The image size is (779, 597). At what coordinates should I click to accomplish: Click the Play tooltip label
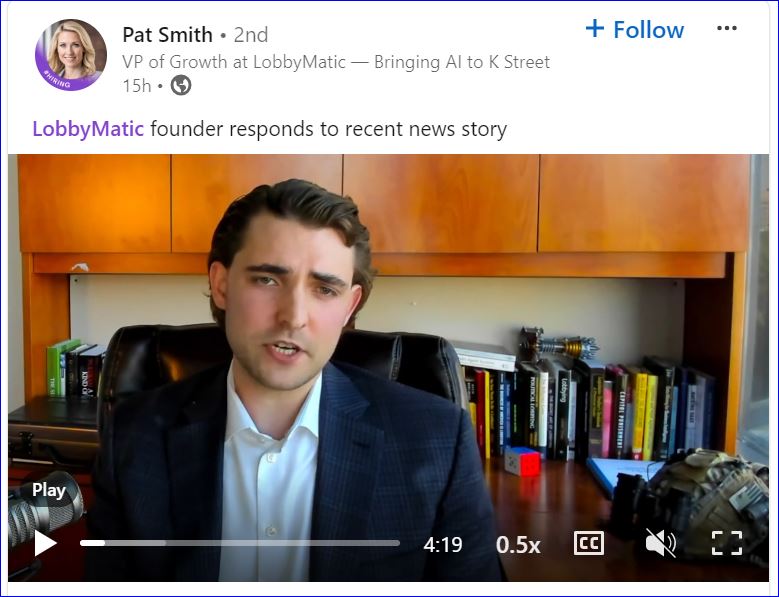49,491
